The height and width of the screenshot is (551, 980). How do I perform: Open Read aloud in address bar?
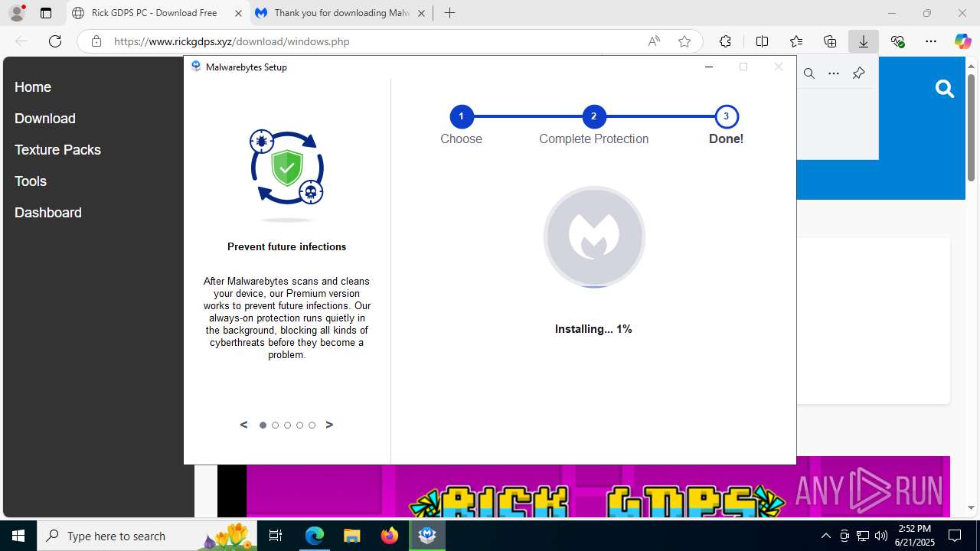tap(654, 41)
